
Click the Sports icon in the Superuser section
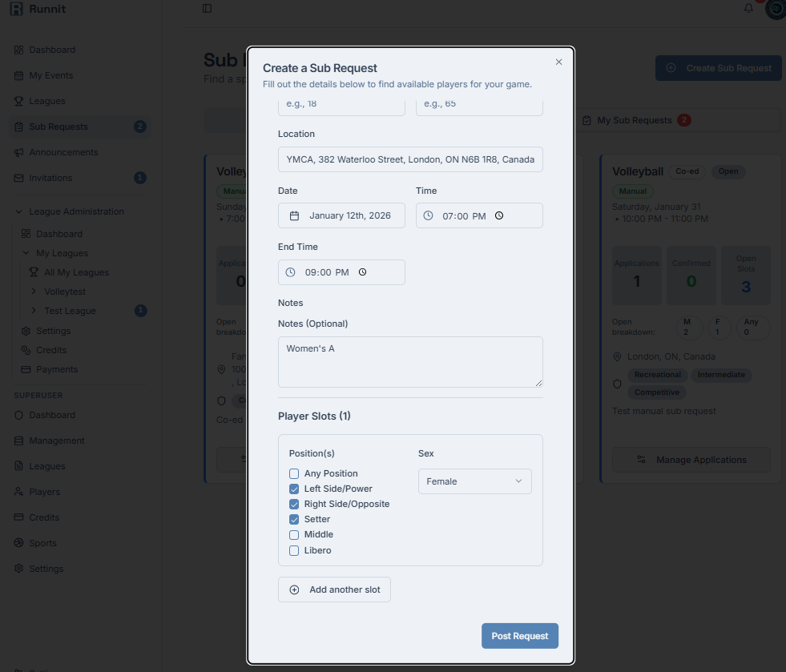(x=18, y=542)
